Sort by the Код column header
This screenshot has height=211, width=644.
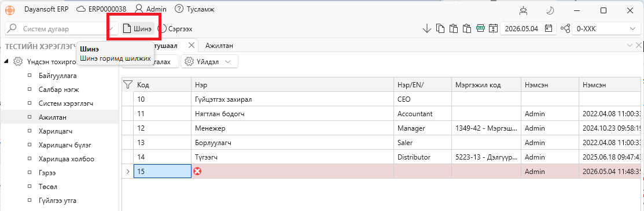[163, 84]
